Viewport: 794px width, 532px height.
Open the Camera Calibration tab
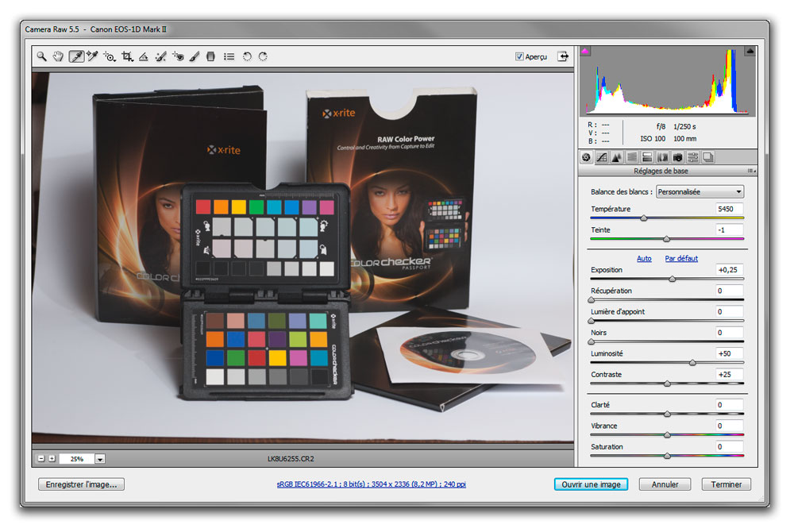tap(677, 157)
